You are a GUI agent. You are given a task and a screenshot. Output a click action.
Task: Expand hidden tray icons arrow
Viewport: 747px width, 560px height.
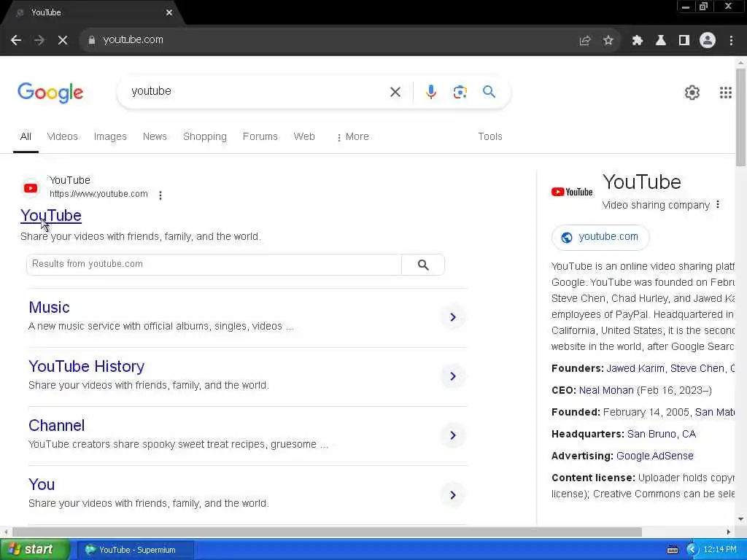pos(692,550)
